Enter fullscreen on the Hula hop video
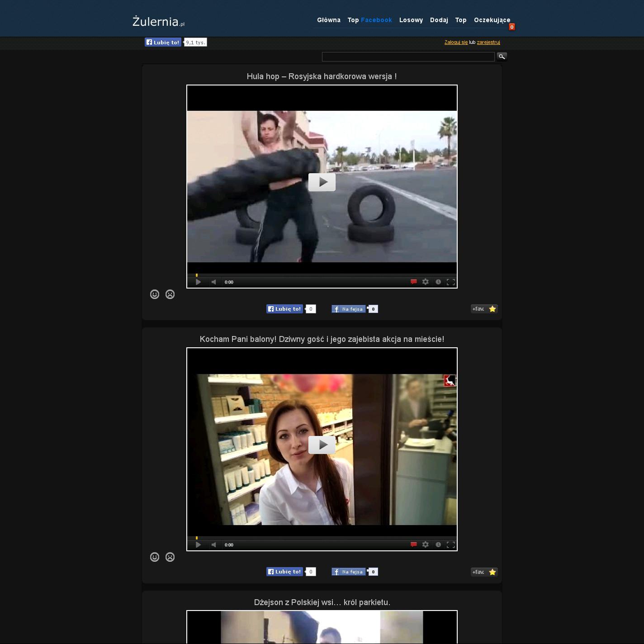The height and width of the screenshot is (644, 644). coord(450,282)
